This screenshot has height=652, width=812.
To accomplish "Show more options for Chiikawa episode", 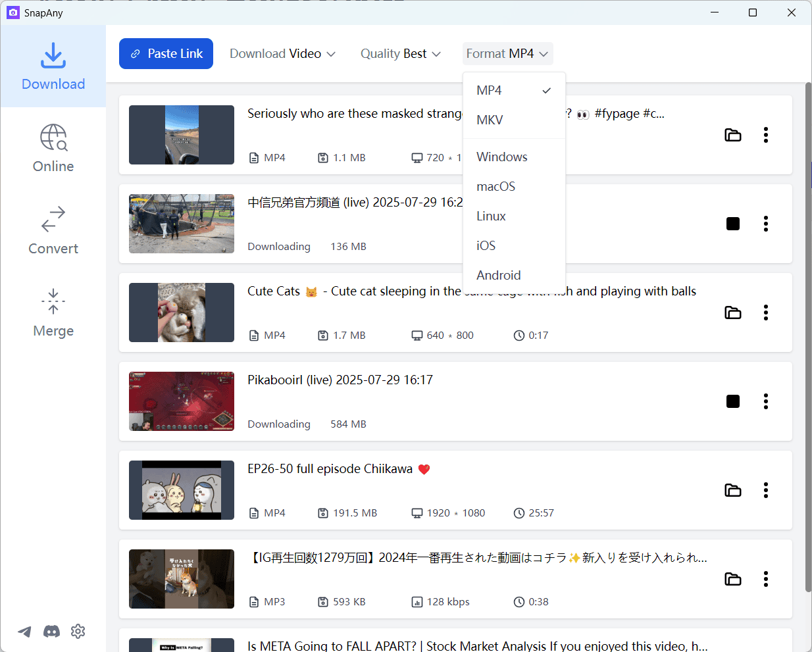I will tap(766, 490).
